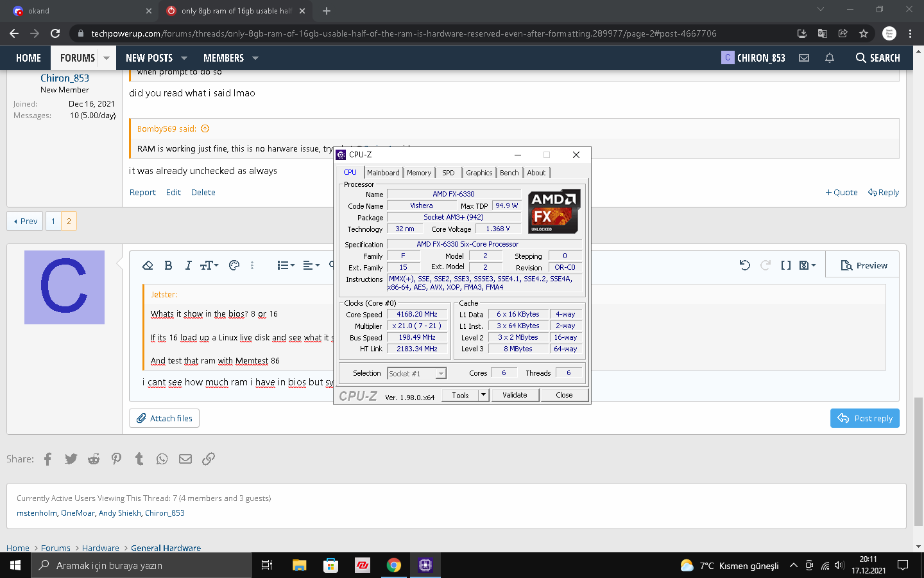
Task: Open HOME in forum navigation
Action: tap(28, 58)
